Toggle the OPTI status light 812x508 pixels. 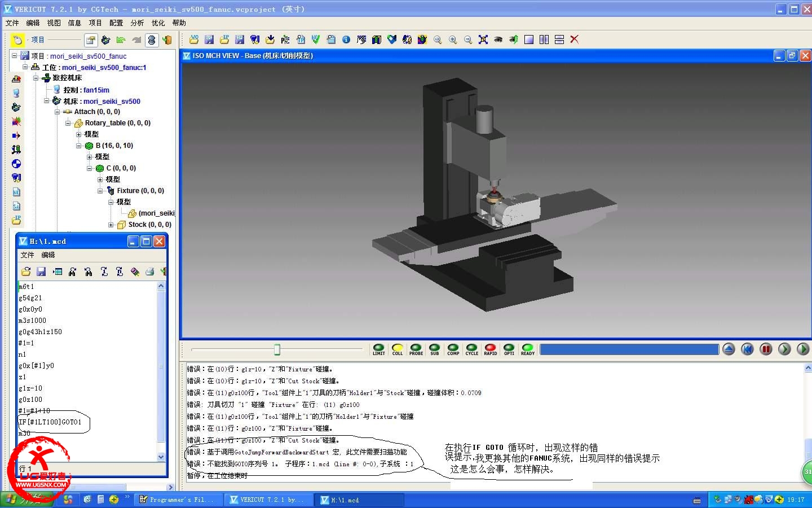tap(509, 349)
